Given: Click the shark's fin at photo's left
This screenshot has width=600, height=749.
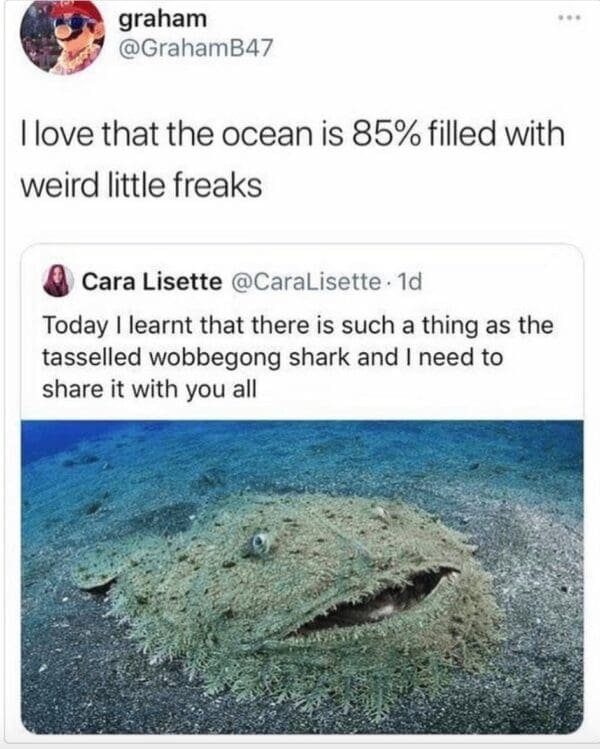Looking at the screenshot, I should click(96, 576).
